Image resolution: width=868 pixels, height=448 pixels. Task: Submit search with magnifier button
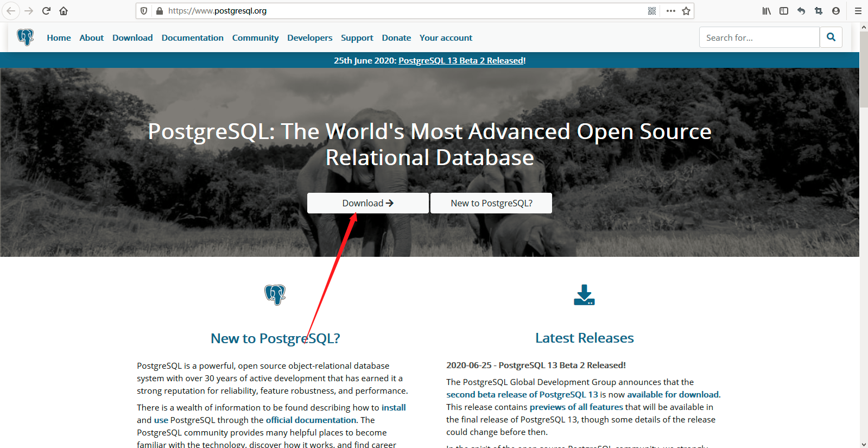pyautogui.click(x=831, y=37)
